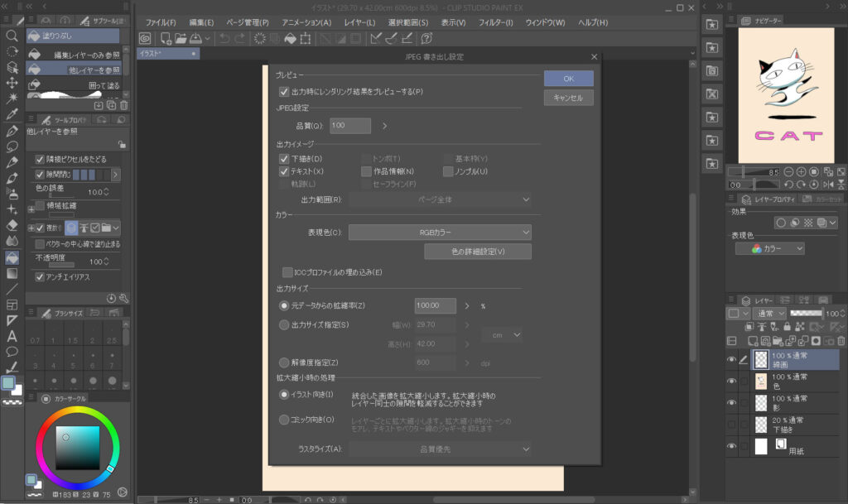The image size is (848, 504).
Task: Click inside the color wheel square
Action: [77, 447]
